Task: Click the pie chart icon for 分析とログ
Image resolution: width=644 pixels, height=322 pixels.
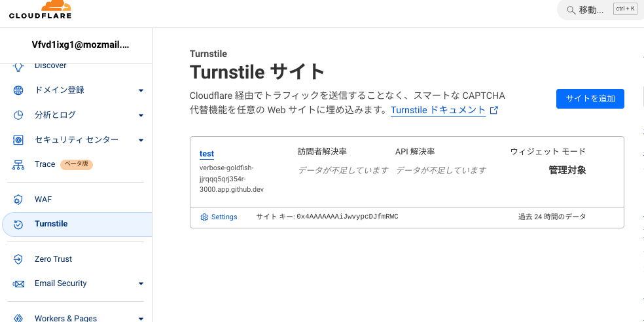Action: 18,115
